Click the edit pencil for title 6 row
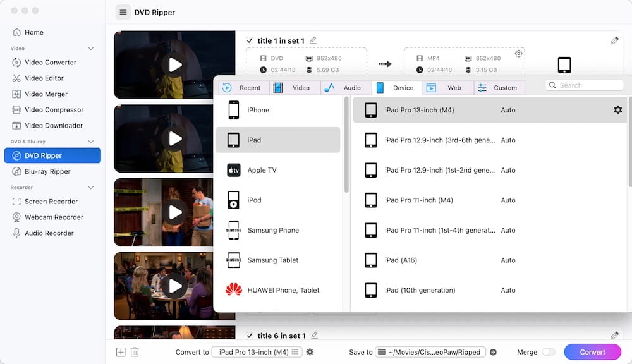 click(614, 336)
